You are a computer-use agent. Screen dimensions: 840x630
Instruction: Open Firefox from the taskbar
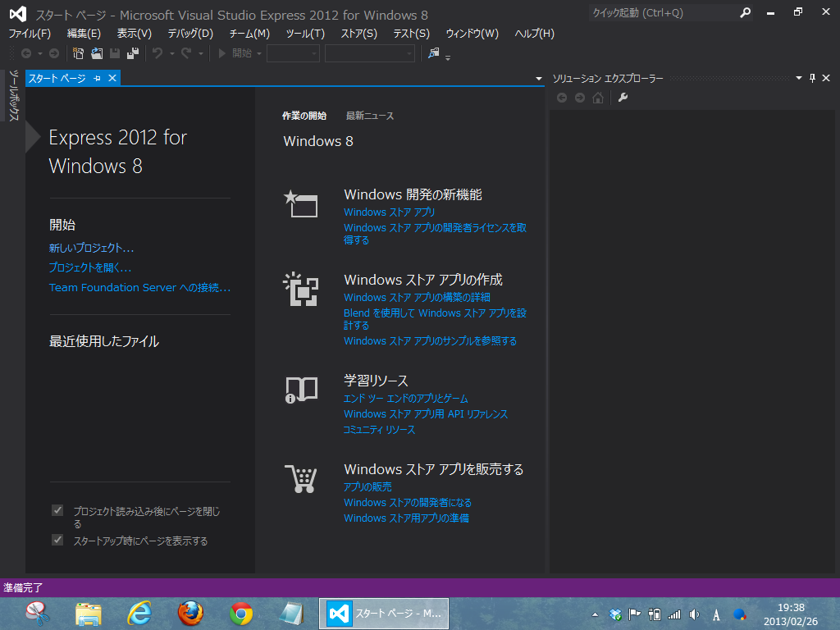190,614
